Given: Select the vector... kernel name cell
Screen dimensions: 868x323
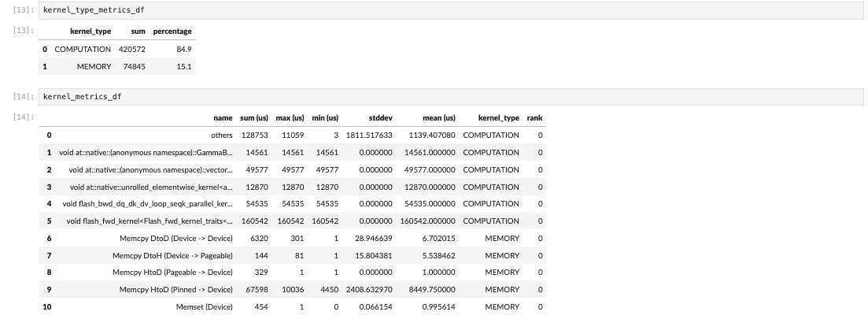Looking at the screenshot, I should 150,169.
